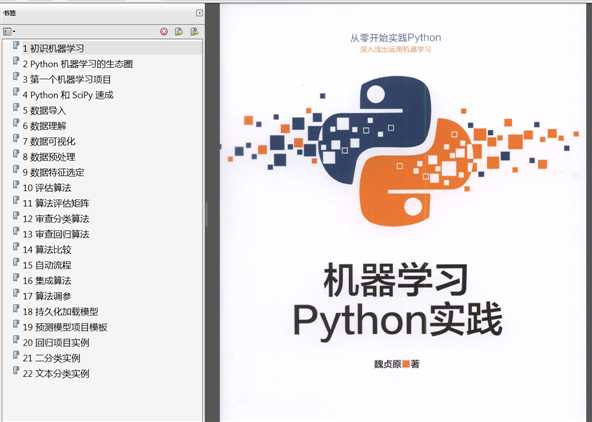Click the red delete bookmark icon
The image size is (592, 422).
[x=164, y=31]
